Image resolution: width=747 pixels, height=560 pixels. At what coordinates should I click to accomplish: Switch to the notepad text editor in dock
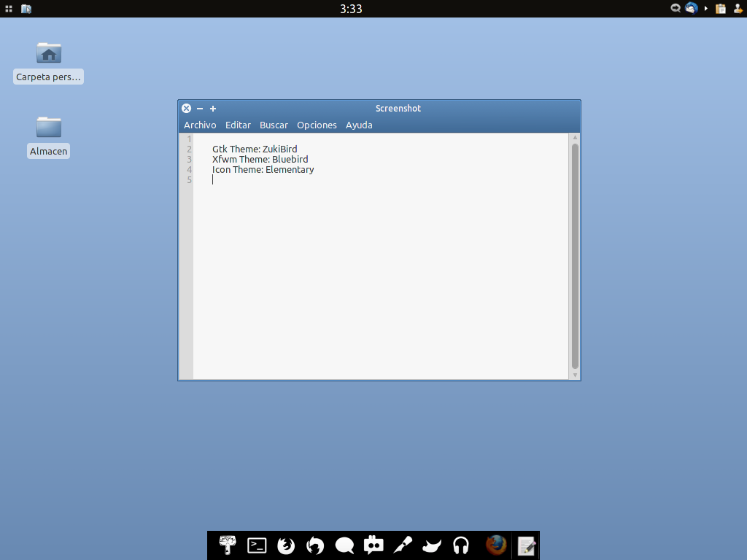tap(526, 545)
